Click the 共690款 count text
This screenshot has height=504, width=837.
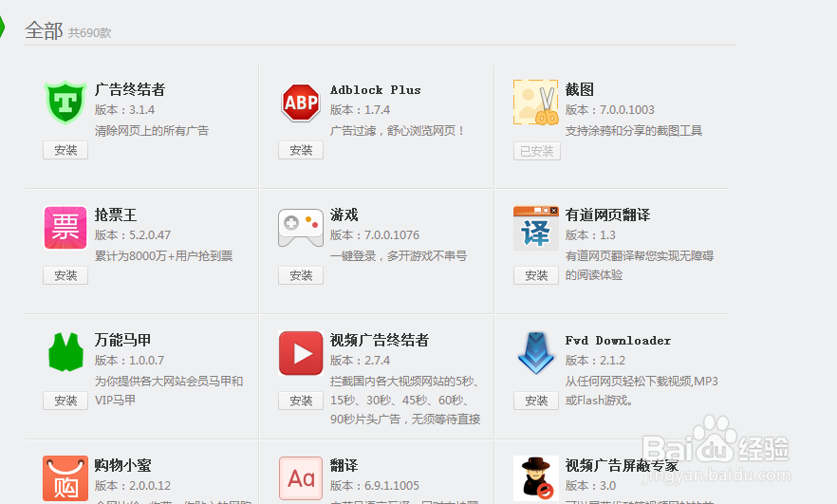coord(89,33)
